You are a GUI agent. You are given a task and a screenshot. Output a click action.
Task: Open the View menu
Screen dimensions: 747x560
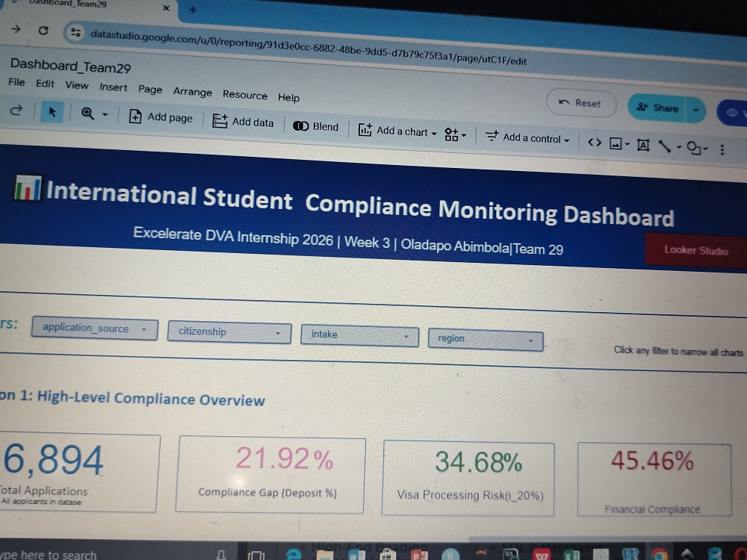(77, 85)
